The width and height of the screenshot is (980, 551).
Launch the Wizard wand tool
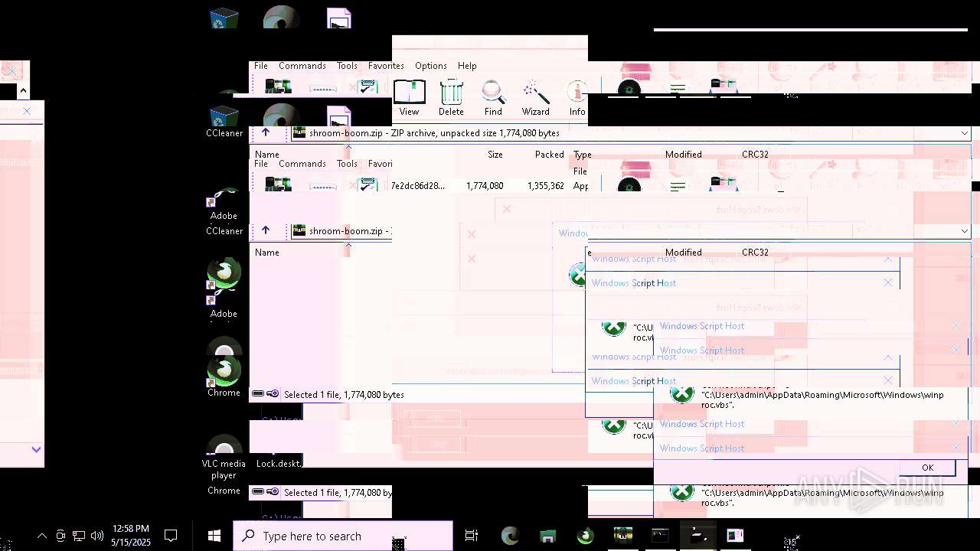point(536,98)
